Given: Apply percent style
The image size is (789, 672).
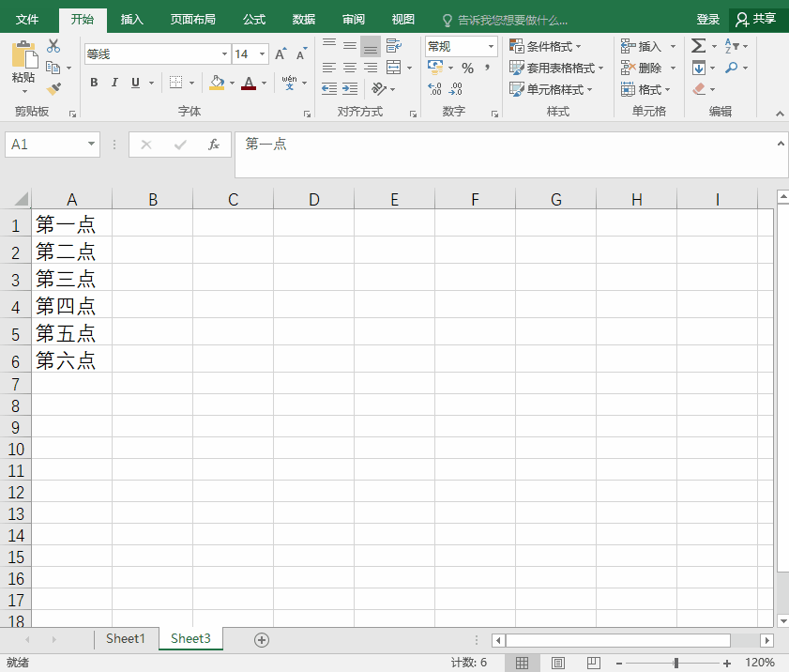Looking at the screenshot, I should (468, 68).
